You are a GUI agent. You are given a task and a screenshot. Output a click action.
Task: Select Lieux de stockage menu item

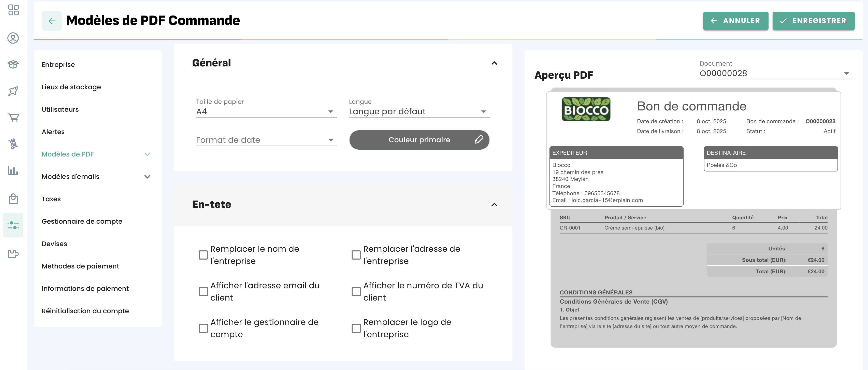point(71,87)
